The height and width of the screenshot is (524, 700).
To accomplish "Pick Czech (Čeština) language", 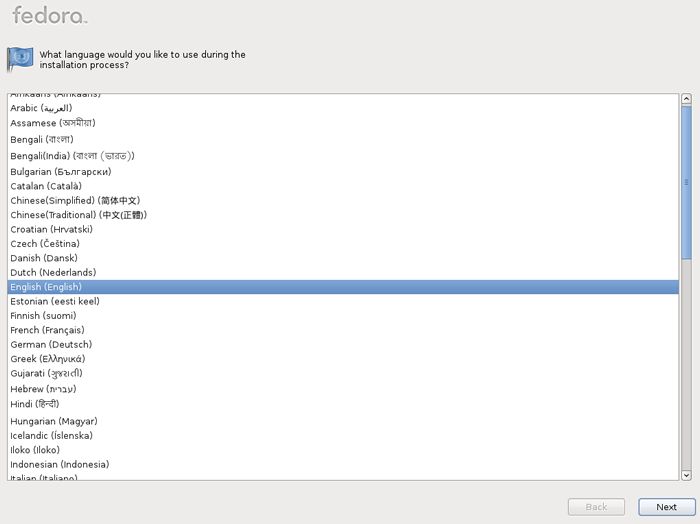I will pyautogui.click(x=343, y=244).
